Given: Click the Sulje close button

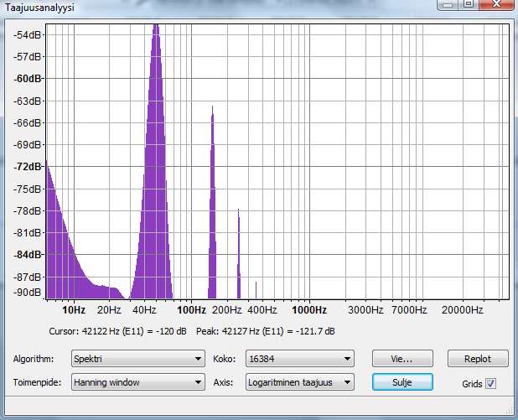Looking at the screenshot, I should pyautogui.click(x=402, y=382).
